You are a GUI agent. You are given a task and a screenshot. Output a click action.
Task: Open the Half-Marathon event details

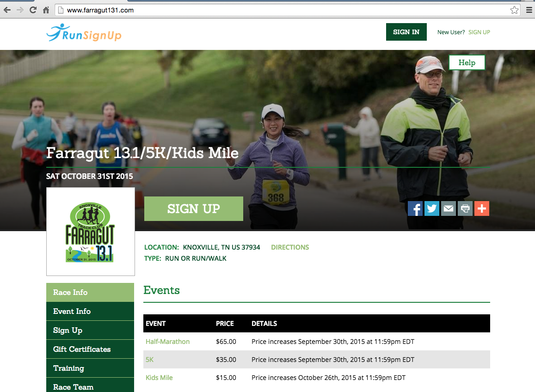coord(167,341)
